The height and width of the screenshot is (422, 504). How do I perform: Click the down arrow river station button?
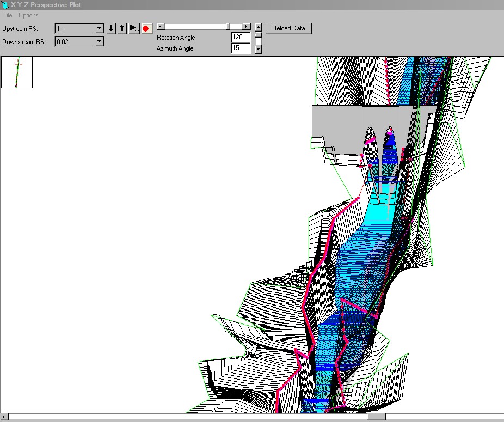pos(111,29)
